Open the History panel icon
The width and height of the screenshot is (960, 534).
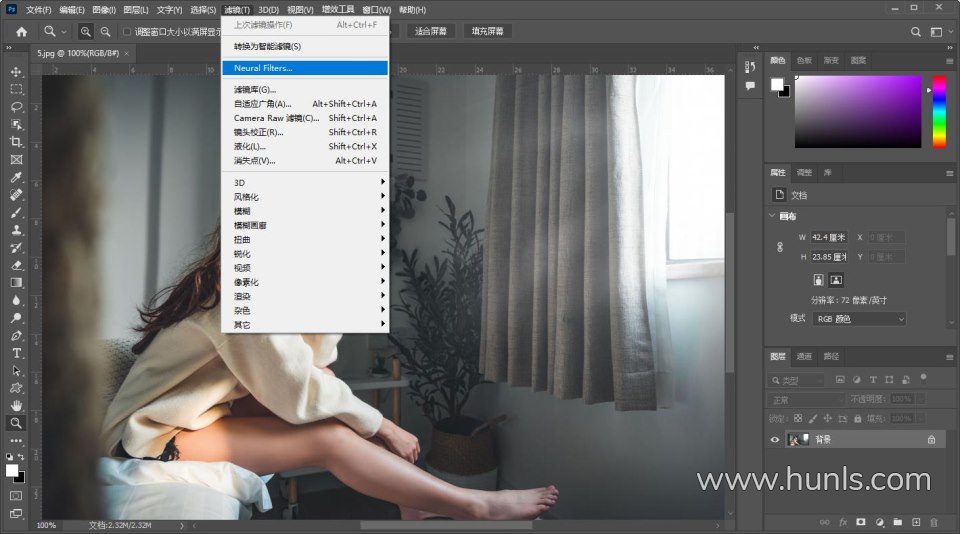750,67
